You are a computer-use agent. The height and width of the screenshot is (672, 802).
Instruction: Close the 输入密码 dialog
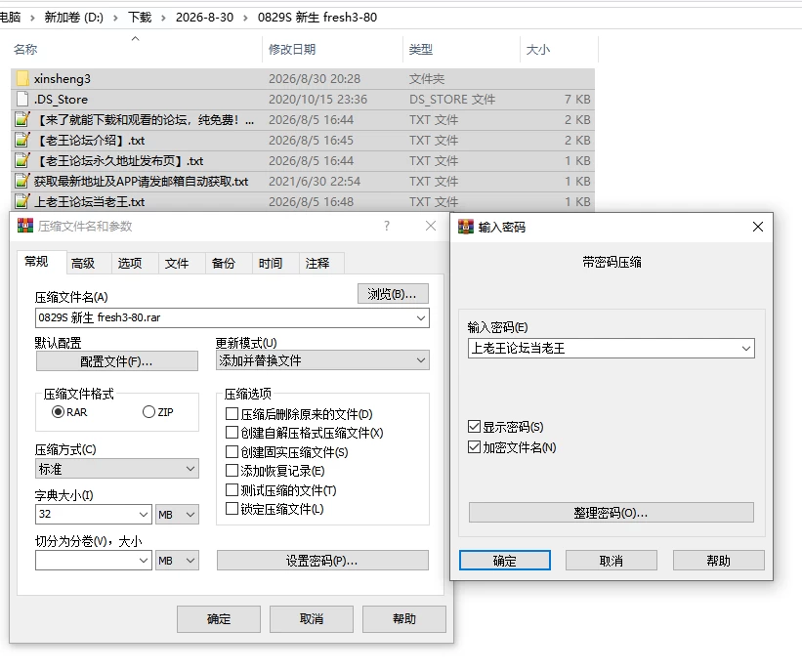click(758, 227)
